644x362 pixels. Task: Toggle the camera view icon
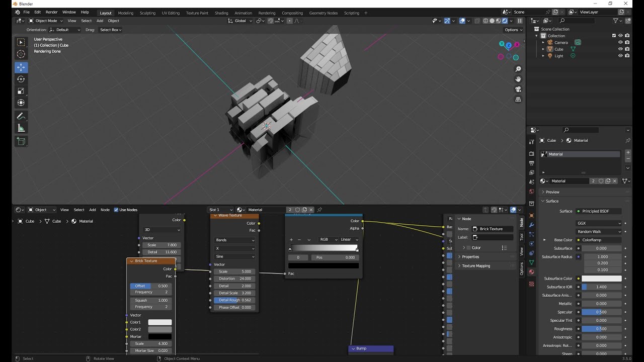[518, 89]
